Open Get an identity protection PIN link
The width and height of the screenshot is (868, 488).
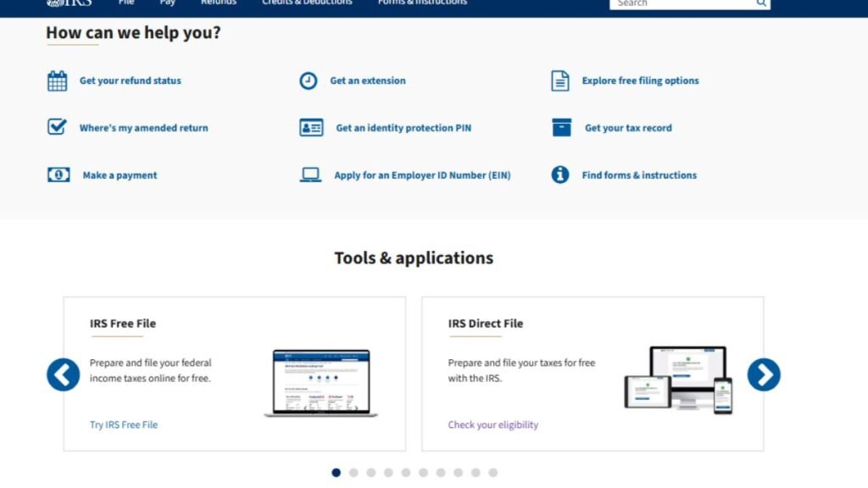click(x=403, y=128)
